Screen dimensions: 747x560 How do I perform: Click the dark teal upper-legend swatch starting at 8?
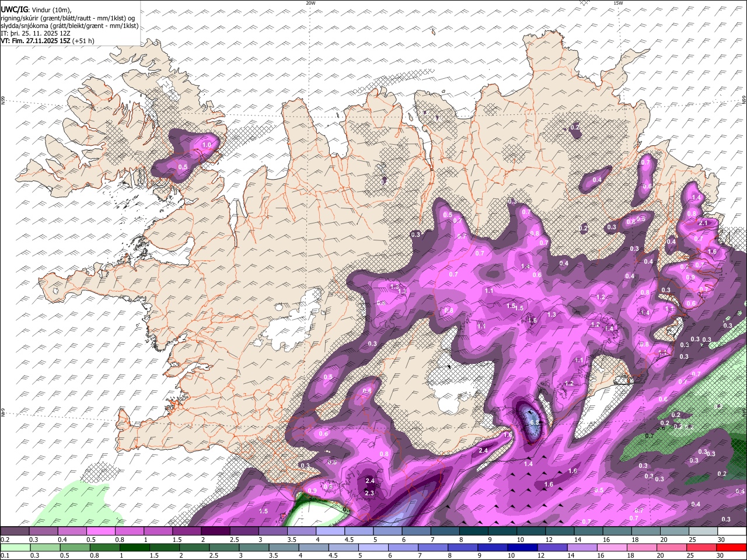(474, 531)
